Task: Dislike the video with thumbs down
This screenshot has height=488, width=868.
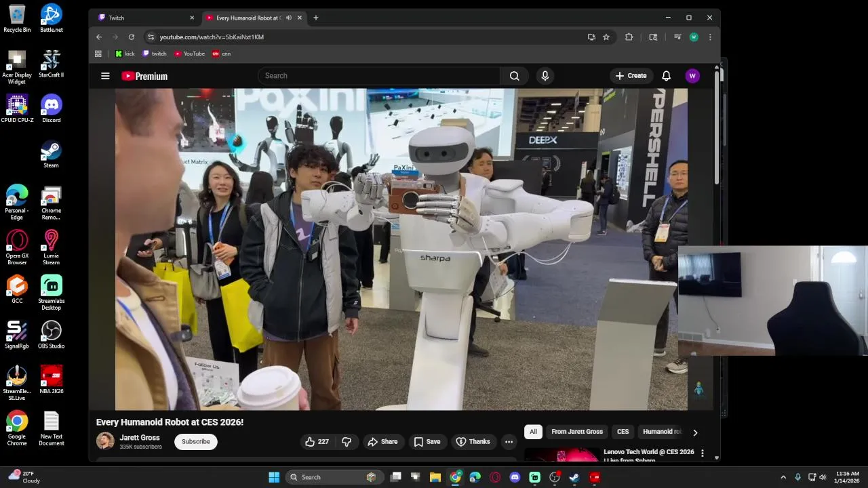Action: tap(346, 442)
